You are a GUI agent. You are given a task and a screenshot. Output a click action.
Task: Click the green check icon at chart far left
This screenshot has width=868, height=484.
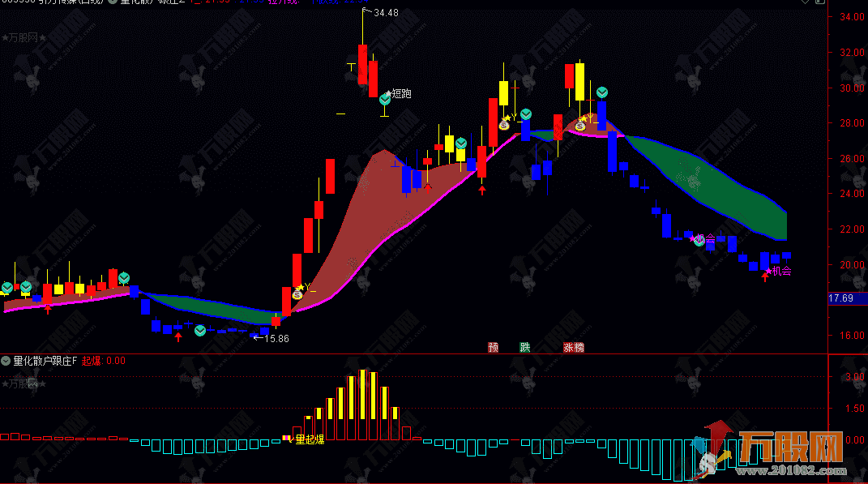point(7,287)
